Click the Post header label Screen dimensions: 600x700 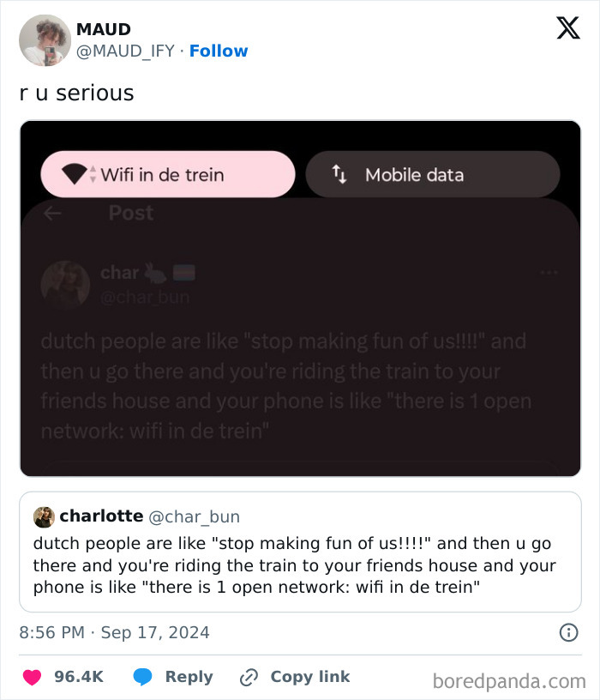[130, 213]
